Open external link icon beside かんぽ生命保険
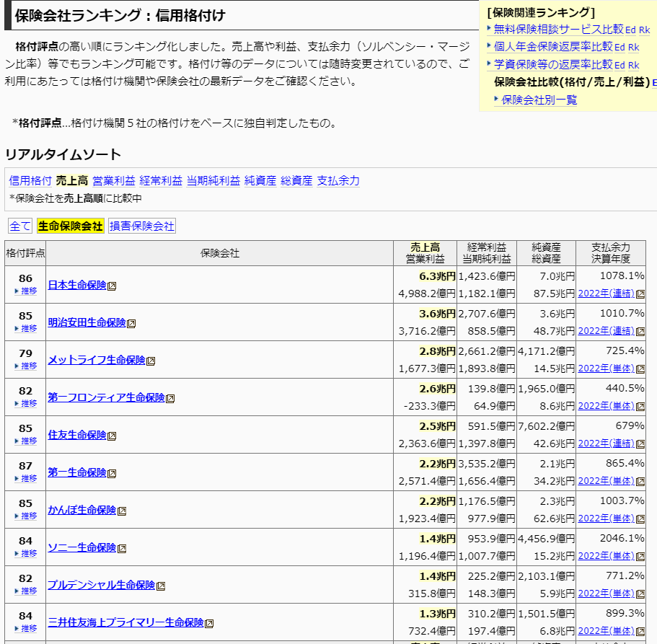Screen dimensions: 657x644 click(122, 511)
